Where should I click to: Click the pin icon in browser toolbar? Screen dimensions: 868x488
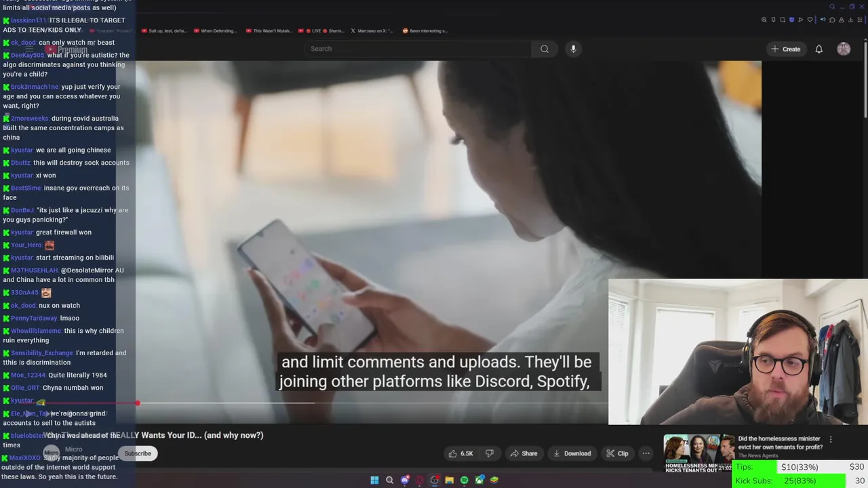point(773,20)
